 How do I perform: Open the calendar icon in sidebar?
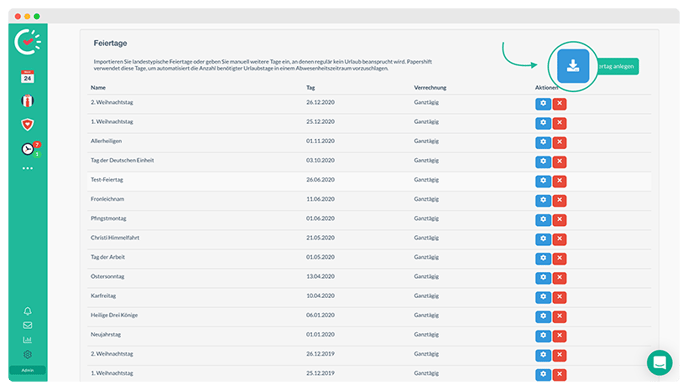(x=27, y=77)
